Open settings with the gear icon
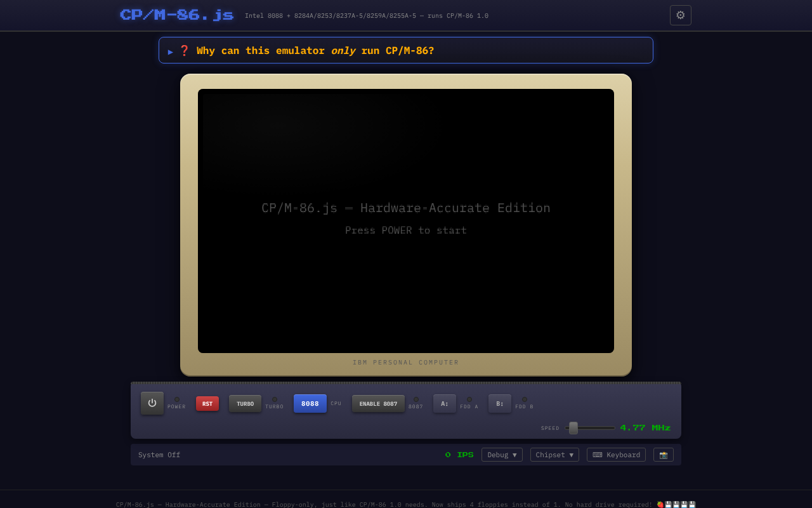The image size is (812, 508). (680, 15)
